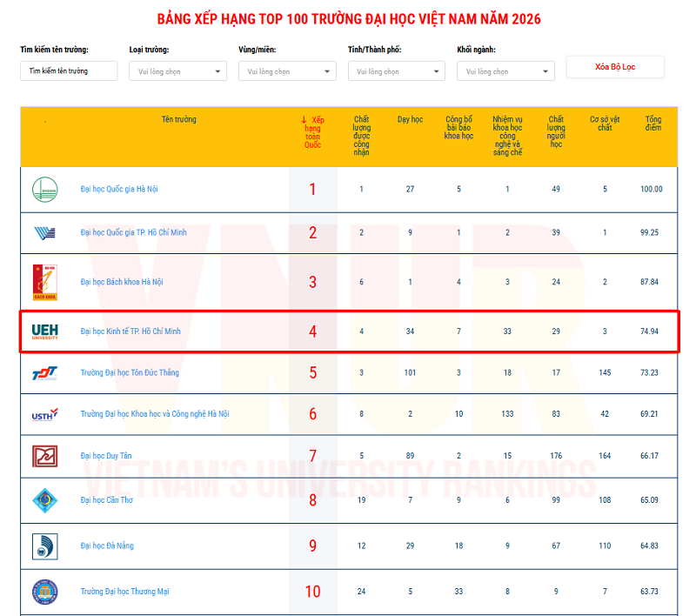Click the Đại học Duy Tân logo
This screenshot has width=696, height=616.
pyautogui.click(x=44, y=456)
